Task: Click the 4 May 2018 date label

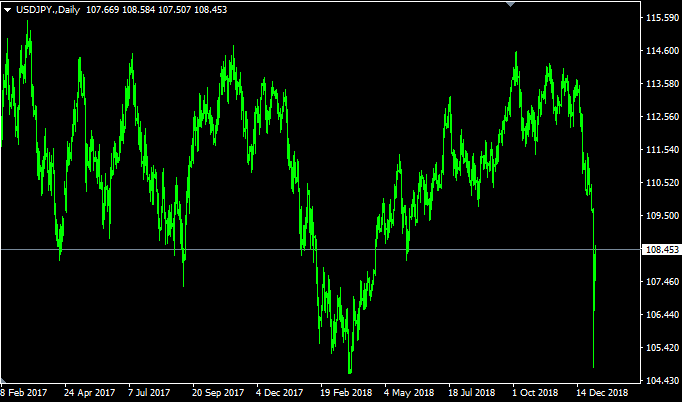Action: coord(408,393)
